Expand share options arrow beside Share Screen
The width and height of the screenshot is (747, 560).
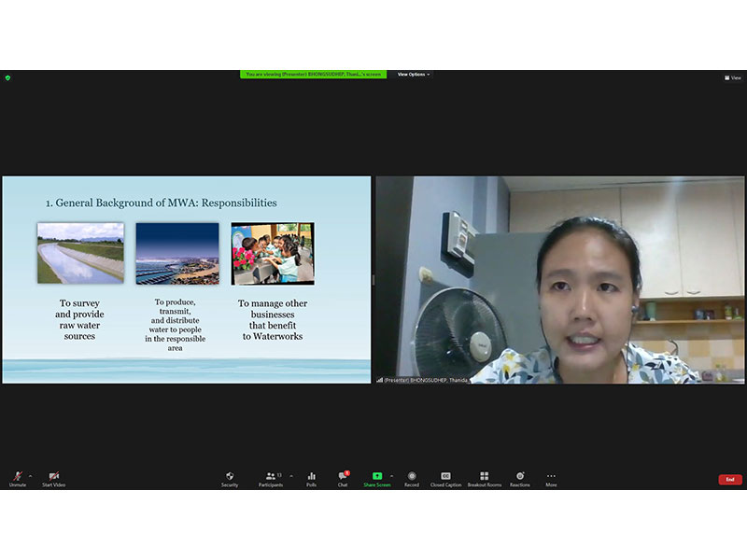391,475
